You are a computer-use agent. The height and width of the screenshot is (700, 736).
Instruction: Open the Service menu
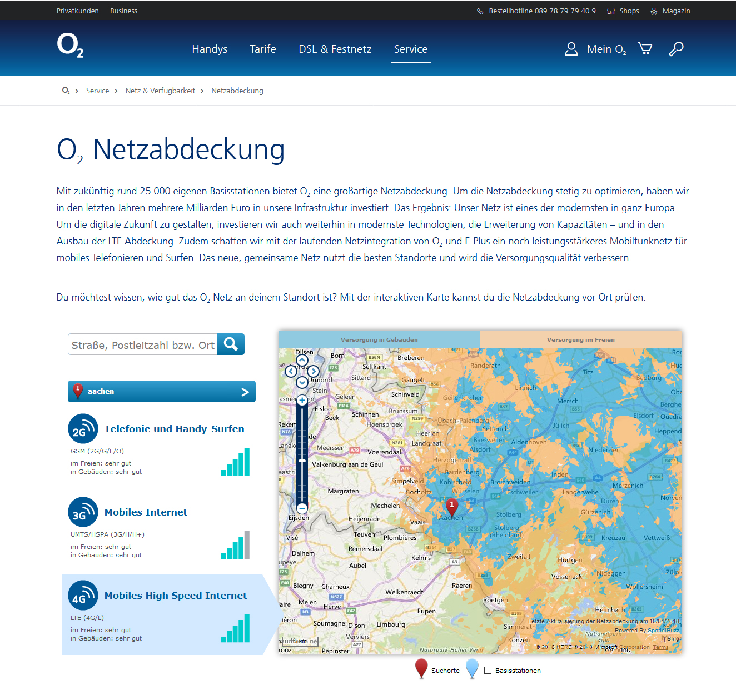click(x=411, y=49)
